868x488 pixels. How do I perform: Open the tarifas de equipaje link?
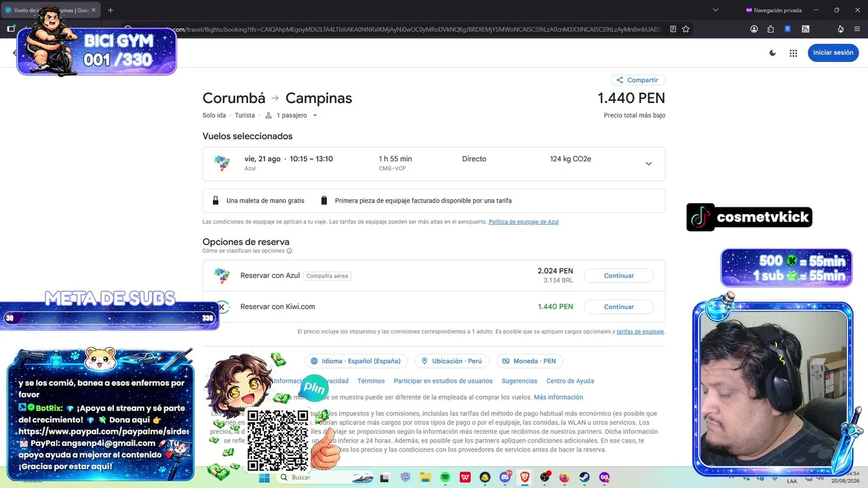pos(640,331)
